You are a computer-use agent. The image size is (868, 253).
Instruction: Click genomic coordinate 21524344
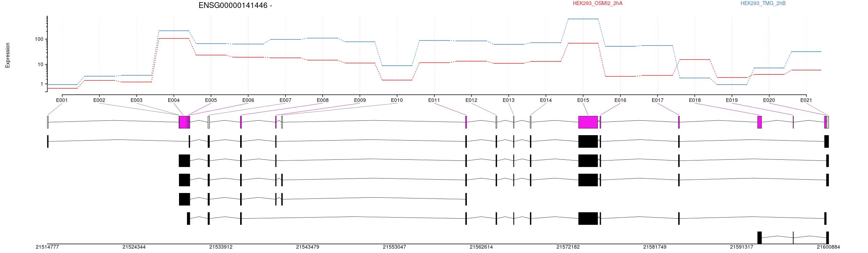click(x=134, y=247)
